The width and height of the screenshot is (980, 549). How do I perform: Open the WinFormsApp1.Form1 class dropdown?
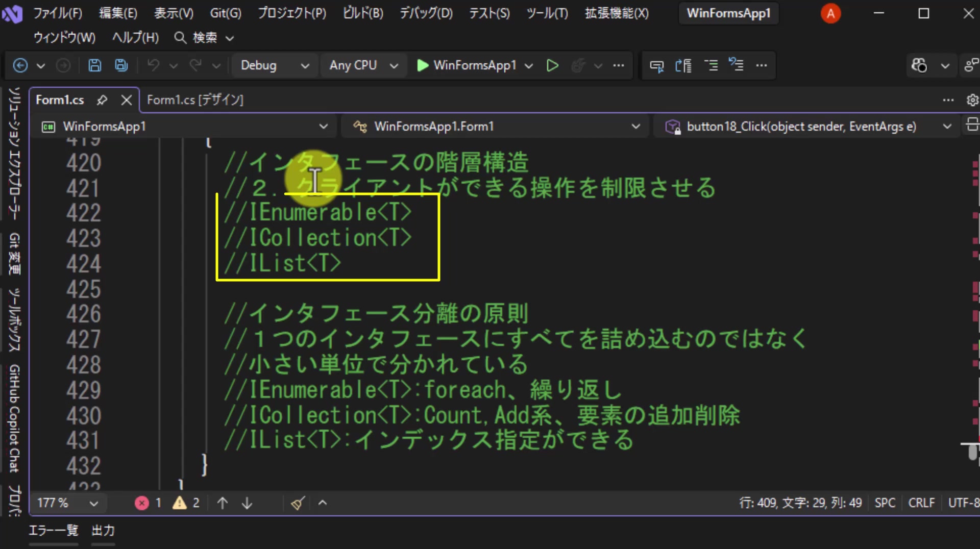click(496, 126)
